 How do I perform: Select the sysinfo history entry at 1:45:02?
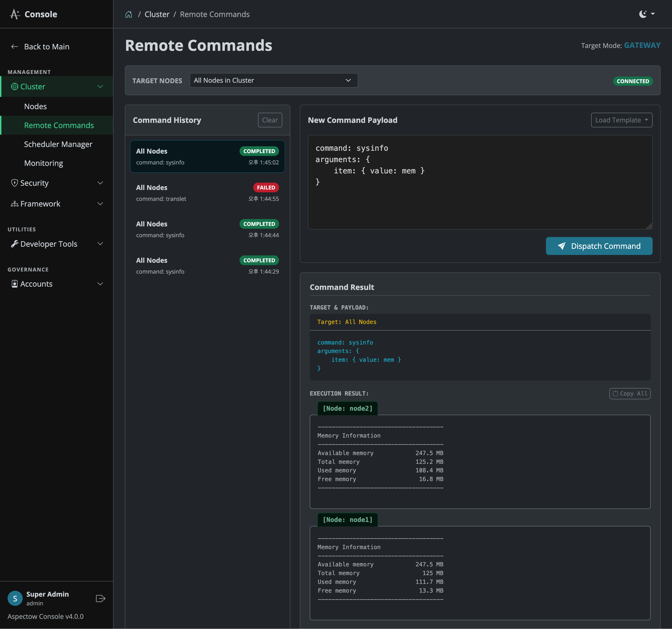coord(207,156)
